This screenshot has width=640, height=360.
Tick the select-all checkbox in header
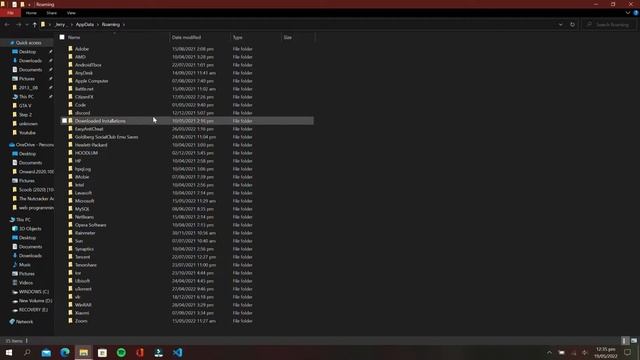(62, 37)
